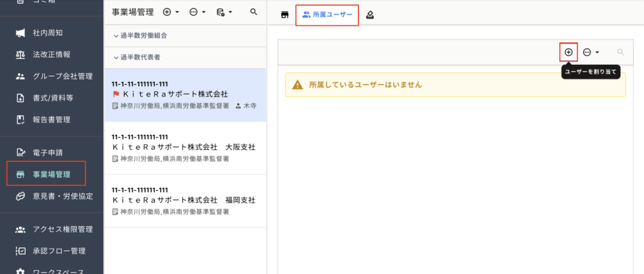The height and width of the screenshot is (274, 644).
Task: Open the more options dropdown in the 事業場管理 header
Action: pyautogui.click(x=197, y=12)
